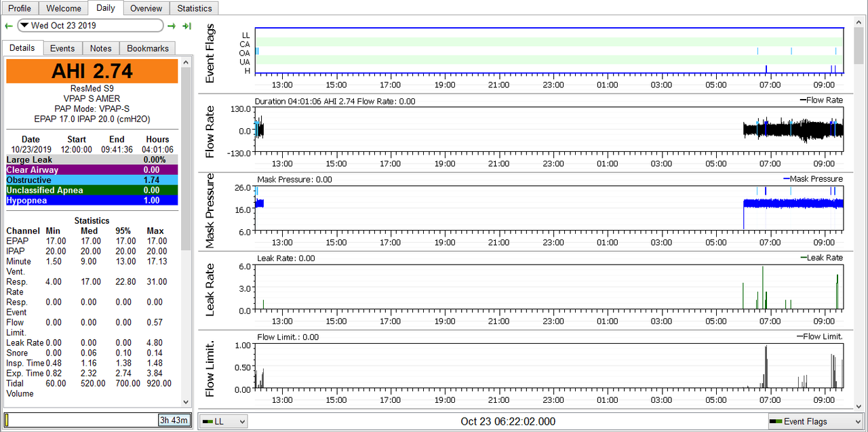Open the Events sub-tab

[x=62, y=48]
